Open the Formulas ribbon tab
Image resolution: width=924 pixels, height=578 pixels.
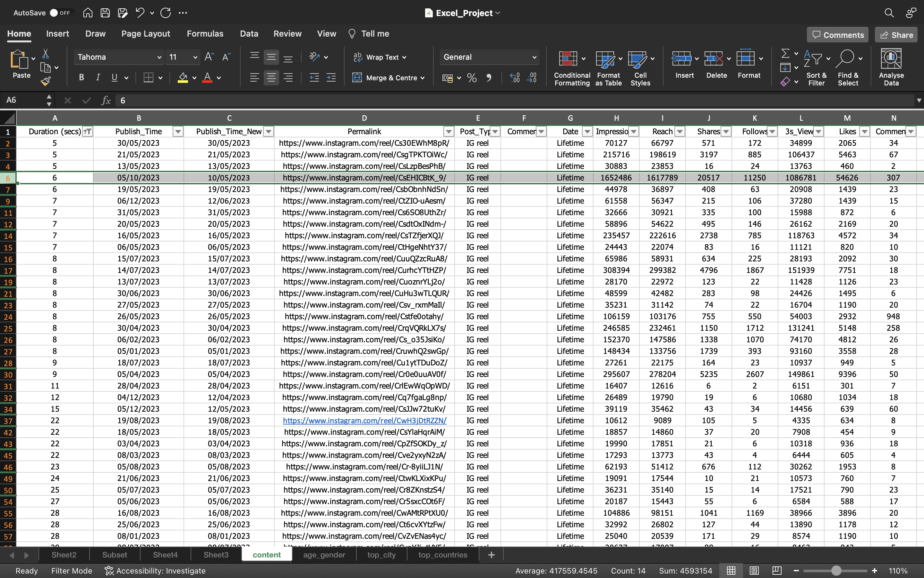pyautogui.click(x=205, y=34)
